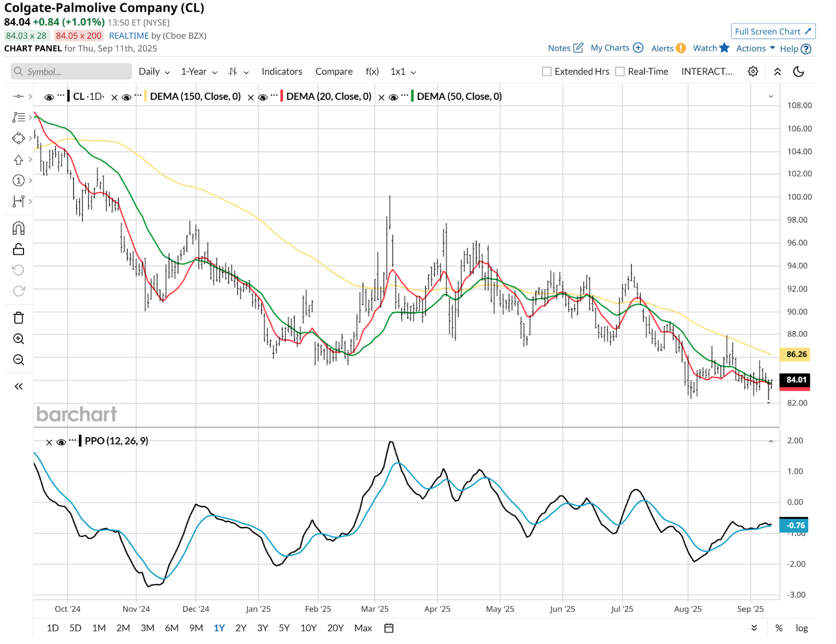
Task: Expand the legend options chevron
Action: click(x=771, y=97)
